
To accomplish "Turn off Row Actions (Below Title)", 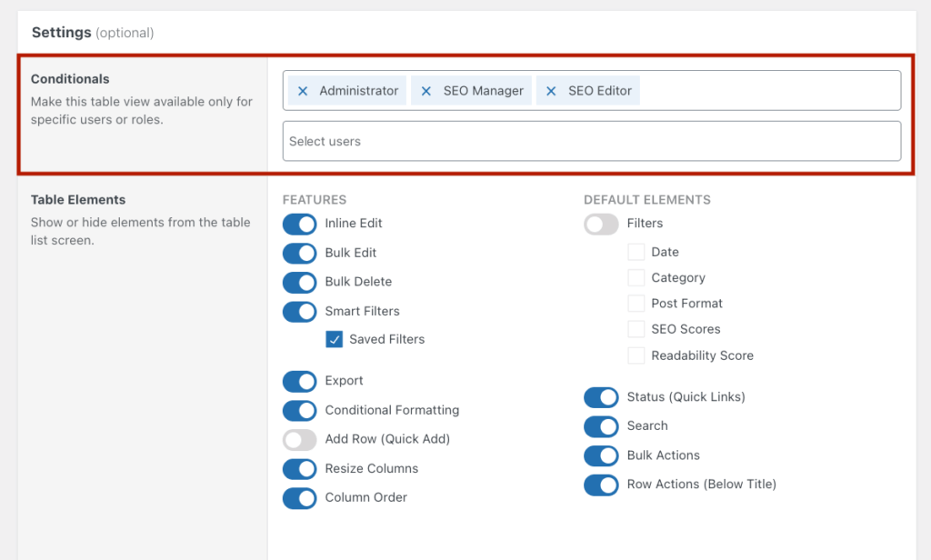I will click(x=601, y=485).
